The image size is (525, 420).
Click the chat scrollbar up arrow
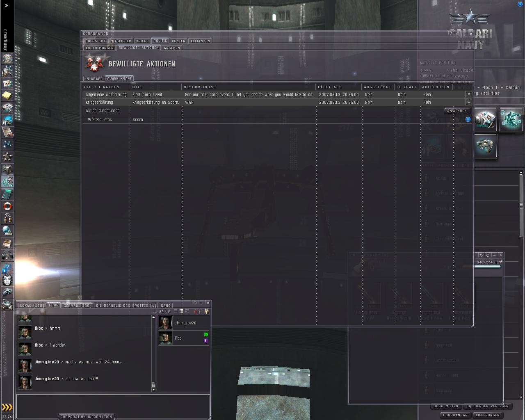(x=154, y=317)
